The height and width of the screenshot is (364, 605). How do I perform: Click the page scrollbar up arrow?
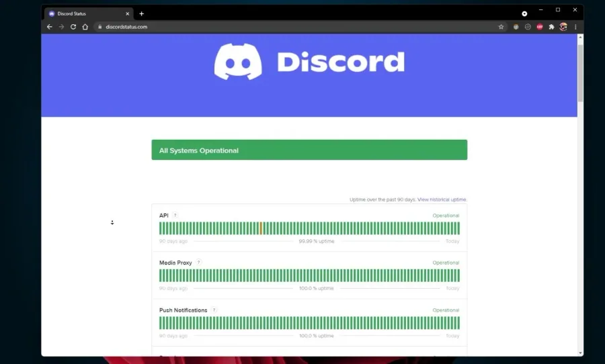pos(580,38)
